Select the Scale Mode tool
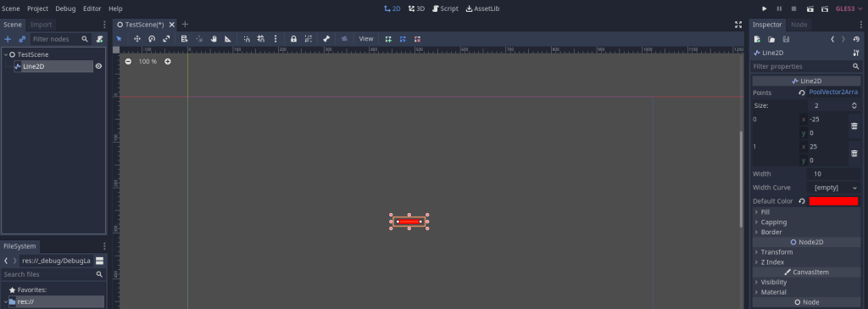 coord(166,39)
